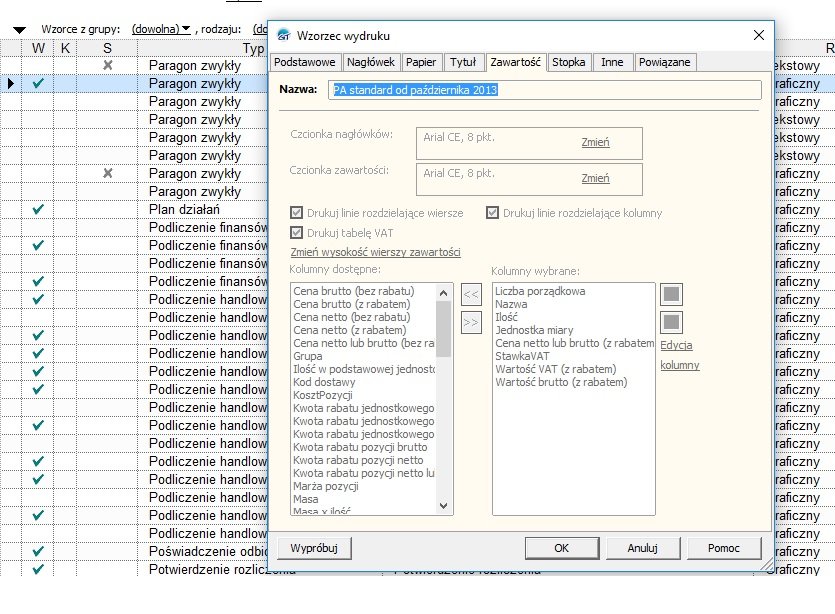Select Kod dostawy in available columns

[324, 382]
